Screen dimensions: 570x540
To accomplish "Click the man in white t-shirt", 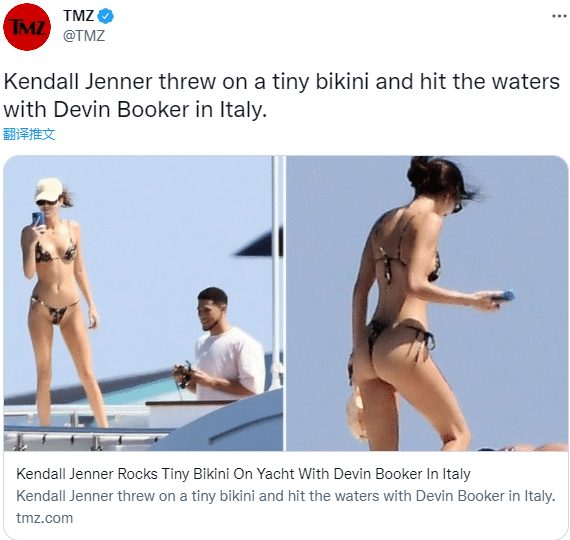I will tap(222, 344).
